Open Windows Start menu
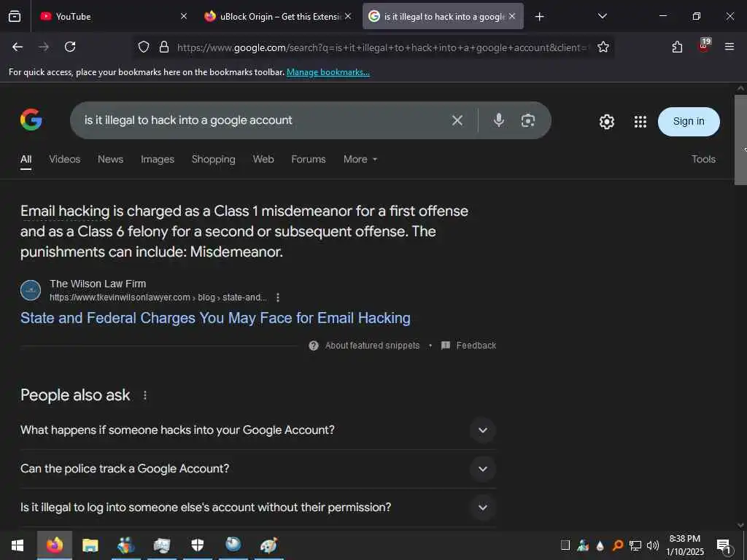Image resolution: width=747 pixels, height=560 pixels. [x=18, y=545]
